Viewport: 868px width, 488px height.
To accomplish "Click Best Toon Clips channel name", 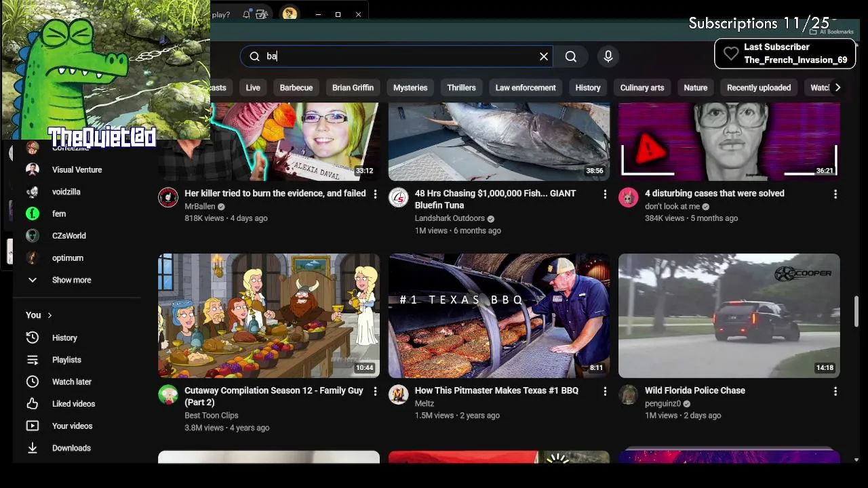I will pos(212,415).
